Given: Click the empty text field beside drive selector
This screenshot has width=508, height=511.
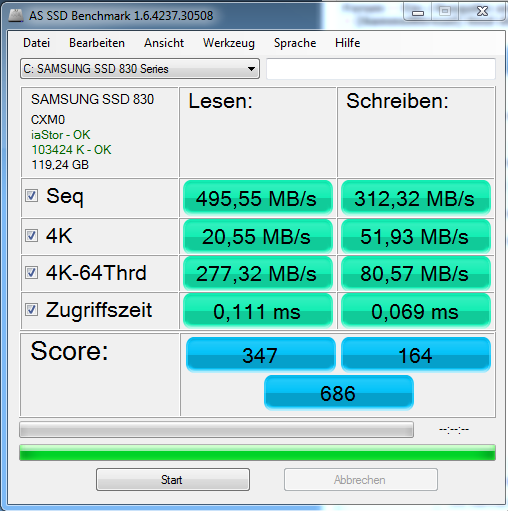Looking at the screenshot, I should tap(381, 69).
